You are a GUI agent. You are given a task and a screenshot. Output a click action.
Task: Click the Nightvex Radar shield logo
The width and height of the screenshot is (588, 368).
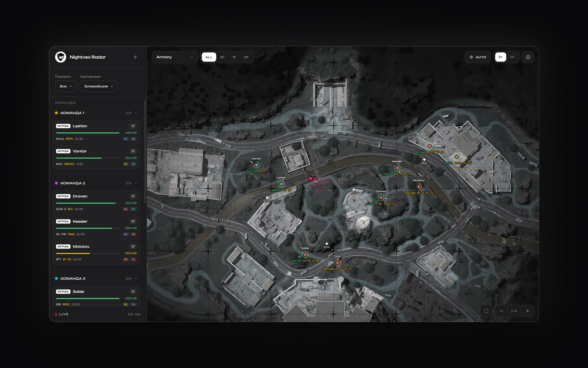(60, 57)
